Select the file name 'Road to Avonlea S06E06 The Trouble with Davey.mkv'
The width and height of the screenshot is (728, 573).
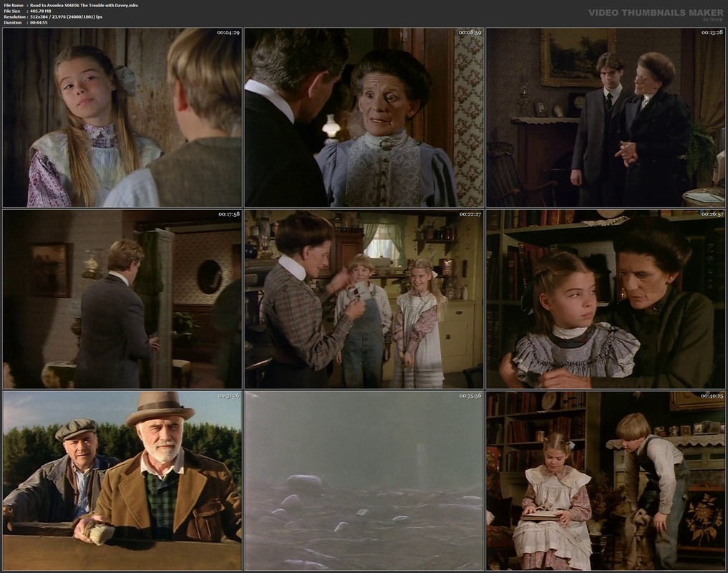pyautogui.click(x=84, y=6)
